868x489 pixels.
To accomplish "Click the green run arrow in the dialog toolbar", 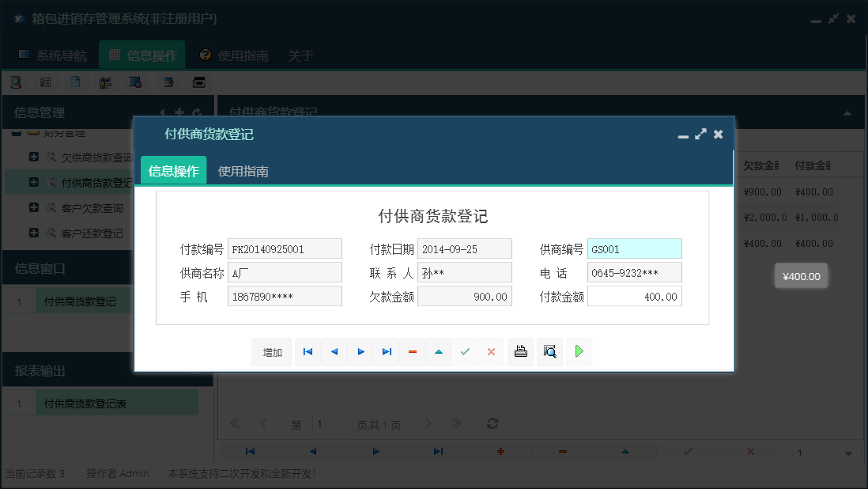I will (x=579, y=351).
